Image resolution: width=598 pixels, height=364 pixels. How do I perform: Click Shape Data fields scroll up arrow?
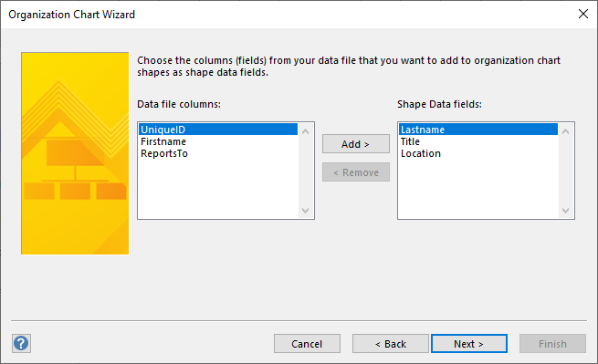[565, 131]
